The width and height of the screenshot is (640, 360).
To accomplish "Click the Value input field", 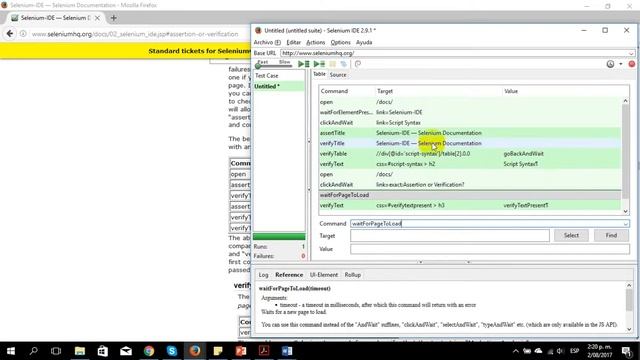I will [x=490, y=249].
